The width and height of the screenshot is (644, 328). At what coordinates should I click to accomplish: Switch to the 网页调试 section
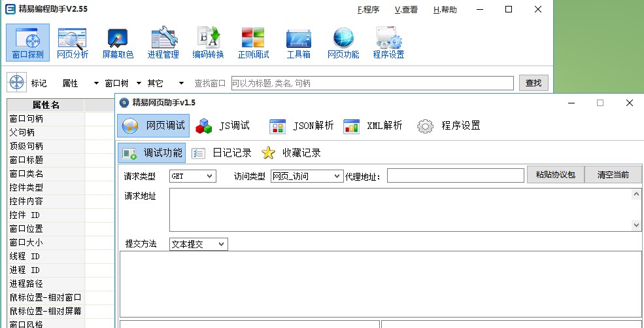pos(154,126)
